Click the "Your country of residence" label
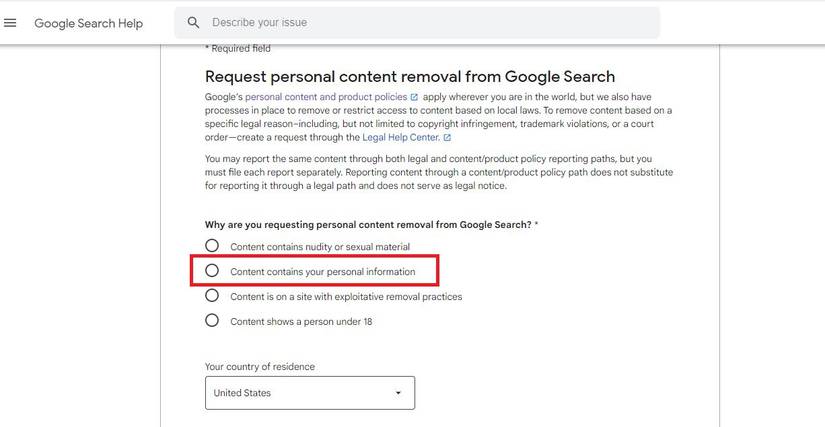 coord(259,367)
